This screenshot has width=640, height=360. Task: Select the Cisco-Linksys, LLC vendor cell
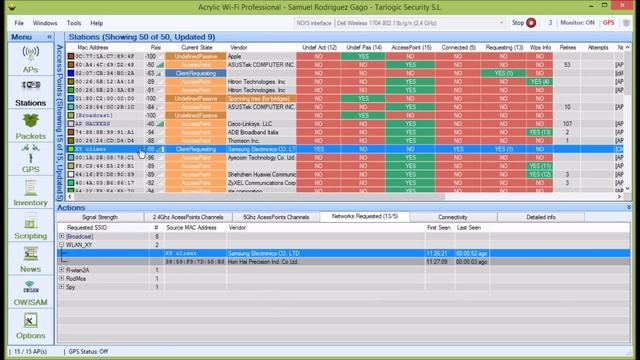[x=261, y=124]
